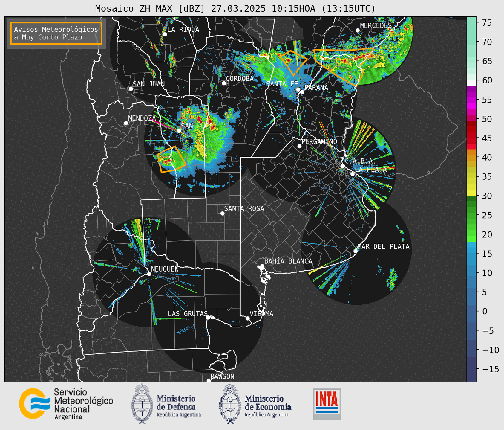Click the Ministerio de Economía emblem
This screenshot has width=504, height=430.
pyautogui.click(x=230, y=404)
